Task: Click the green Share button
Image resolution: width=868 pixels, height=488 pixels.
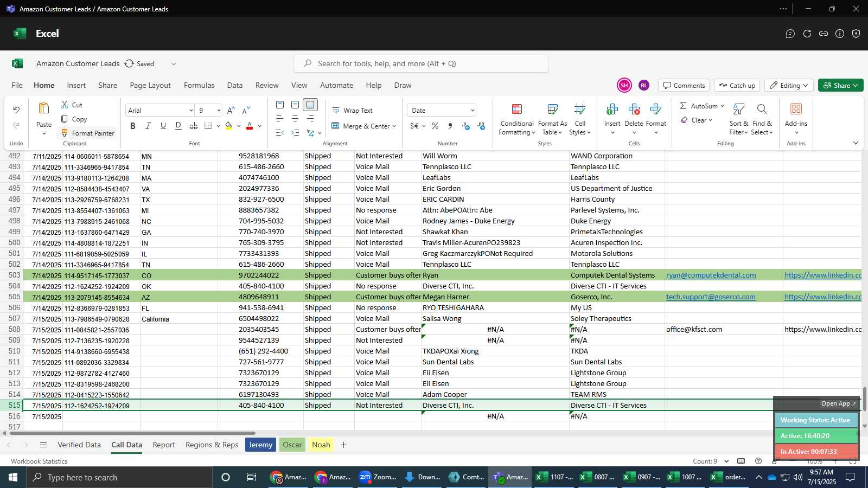Action: coord(840,85)
